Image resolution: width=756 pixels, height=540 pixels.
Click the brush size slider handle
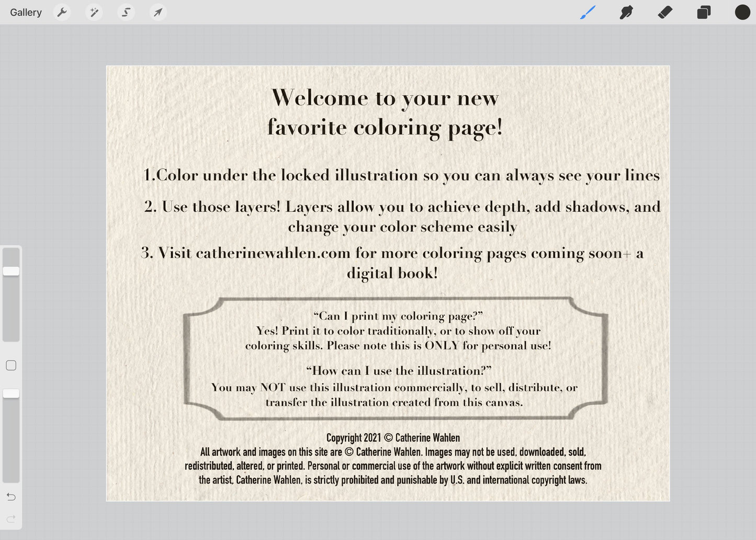[x=11, y=271]
